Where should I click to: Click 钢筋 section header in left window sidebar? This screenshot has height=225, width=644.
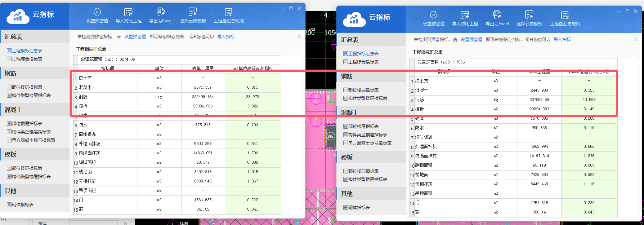tap(35, 73)
